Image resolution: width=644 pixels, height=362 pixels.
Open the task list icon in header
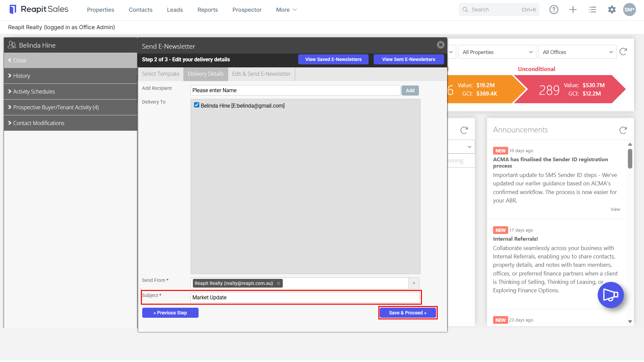tap(592, 10)
